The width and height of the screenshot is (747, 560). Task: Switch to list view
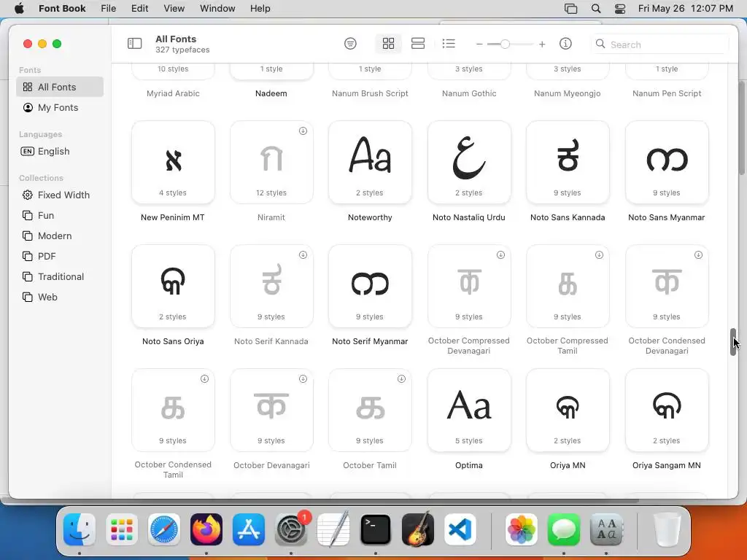449,44
